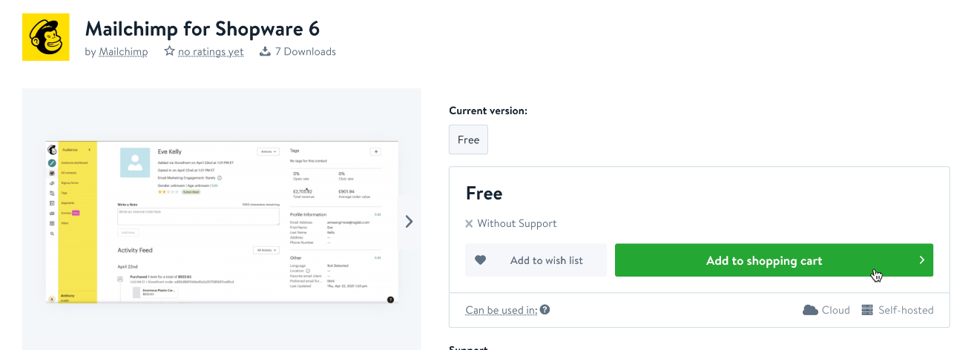980x350 pixels.
Task: Select the Free version option
Action: tap(468, 139)
